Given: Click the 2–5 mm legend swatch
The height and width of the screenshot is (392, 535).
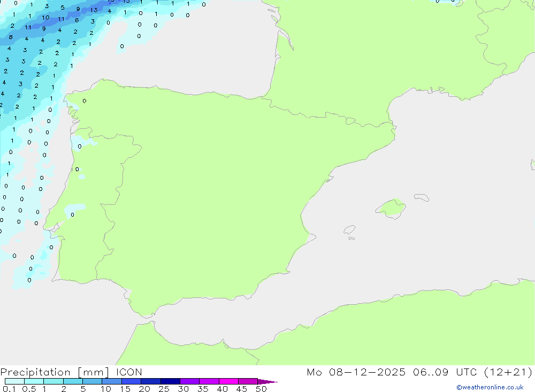Looking at the screenshot, I should point(73,381).
